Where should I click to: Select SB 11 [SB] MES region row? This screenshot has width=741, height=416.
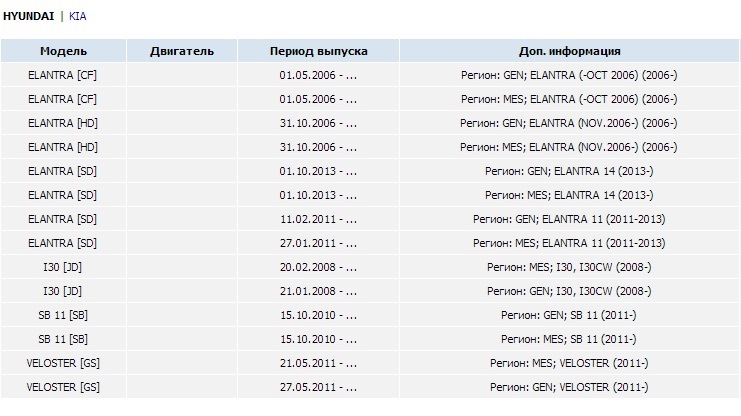click(370, 339)
